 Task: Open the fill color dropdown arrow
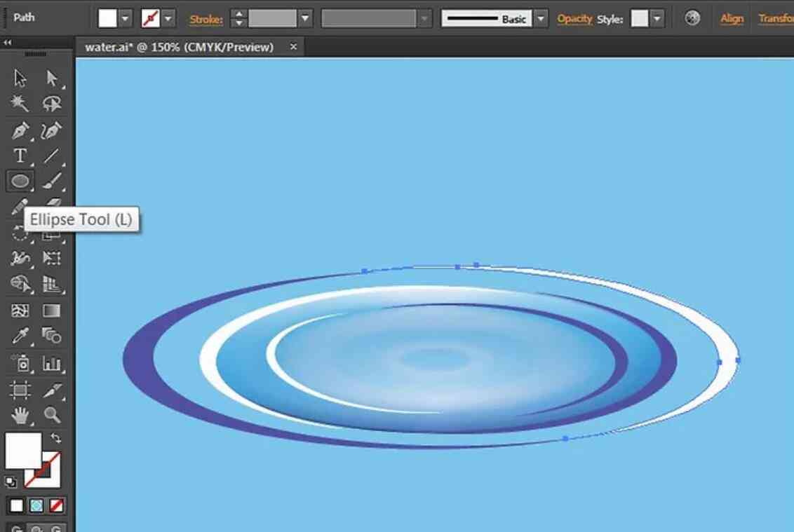tap(125, 19)
